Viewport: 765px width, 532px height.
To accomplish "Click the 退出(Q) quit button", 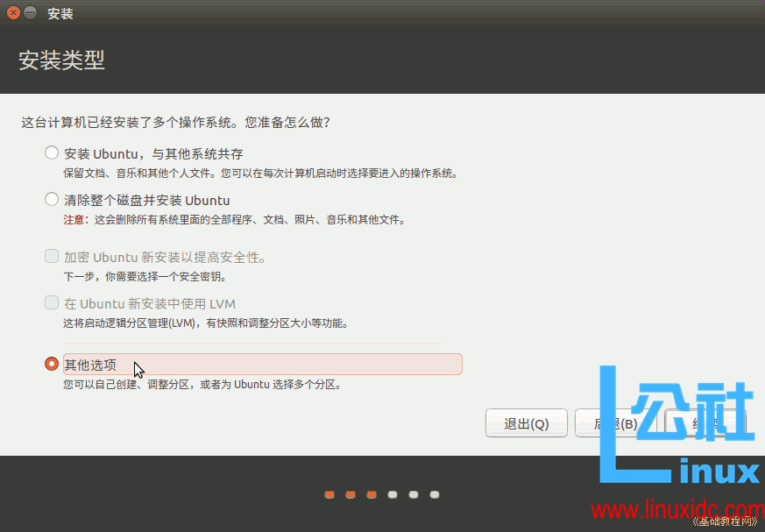I will (x=527, y=423).
